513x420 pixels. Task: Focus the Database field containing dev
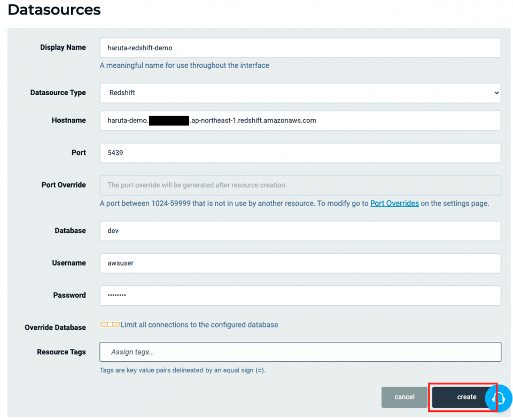click(300, 231)
